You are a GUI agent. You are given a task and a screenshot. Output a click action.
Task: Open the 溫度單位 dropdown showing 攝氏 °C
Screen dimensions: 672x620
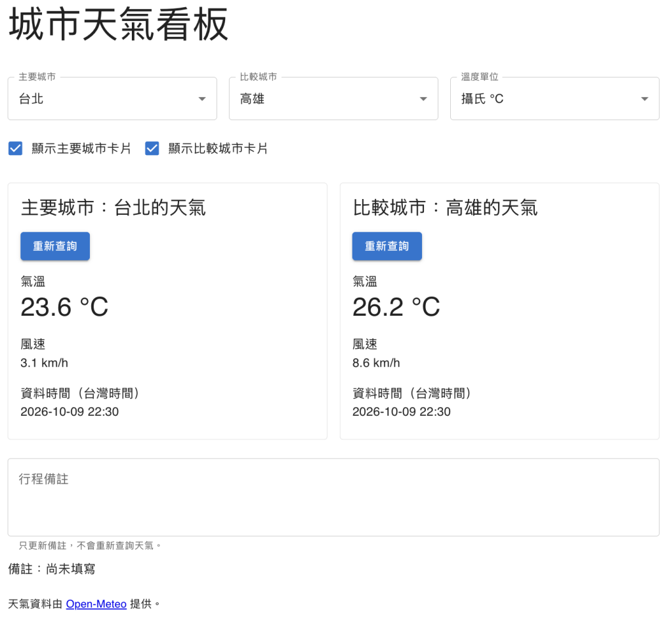(555, 99)
